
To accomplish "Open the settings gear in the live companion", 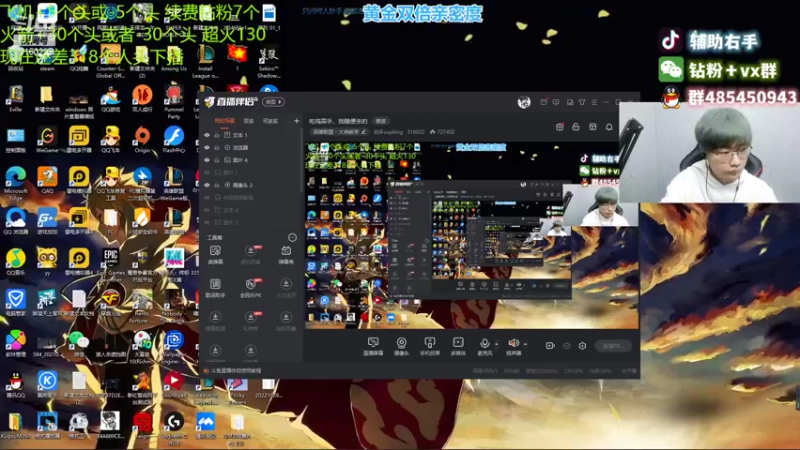I will pos(582,346).
